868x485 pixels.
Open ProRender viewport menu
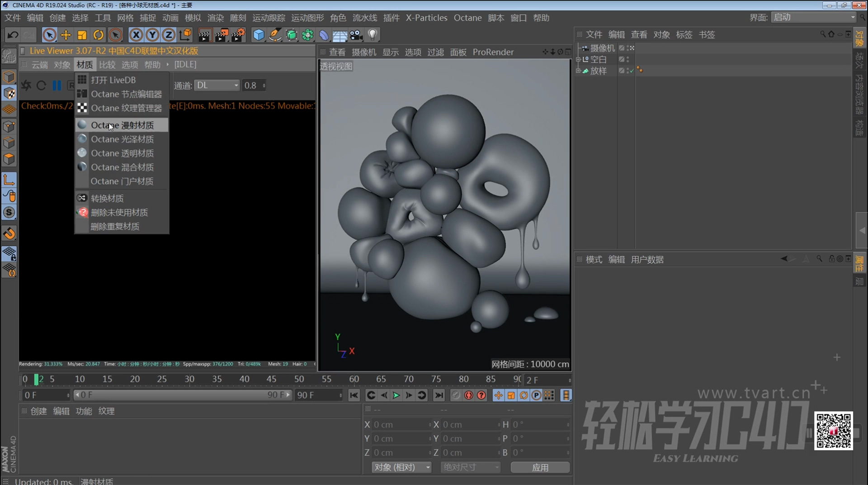[493, 52]
